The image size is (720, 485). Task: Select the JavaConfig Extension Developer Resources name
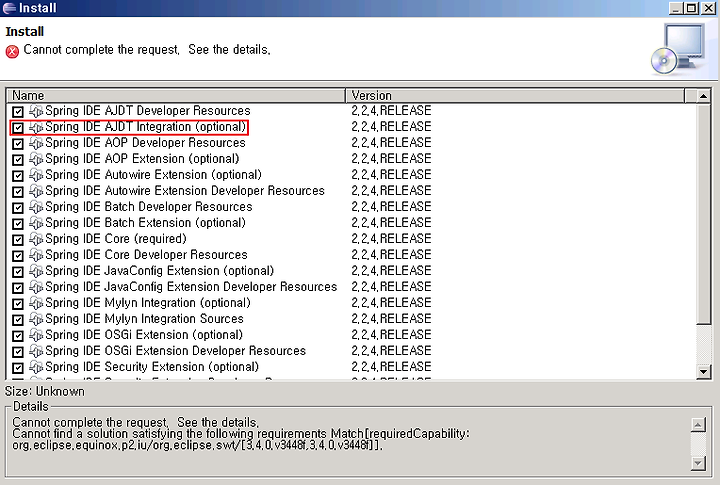pyautogui.click(x=191, y=287)
